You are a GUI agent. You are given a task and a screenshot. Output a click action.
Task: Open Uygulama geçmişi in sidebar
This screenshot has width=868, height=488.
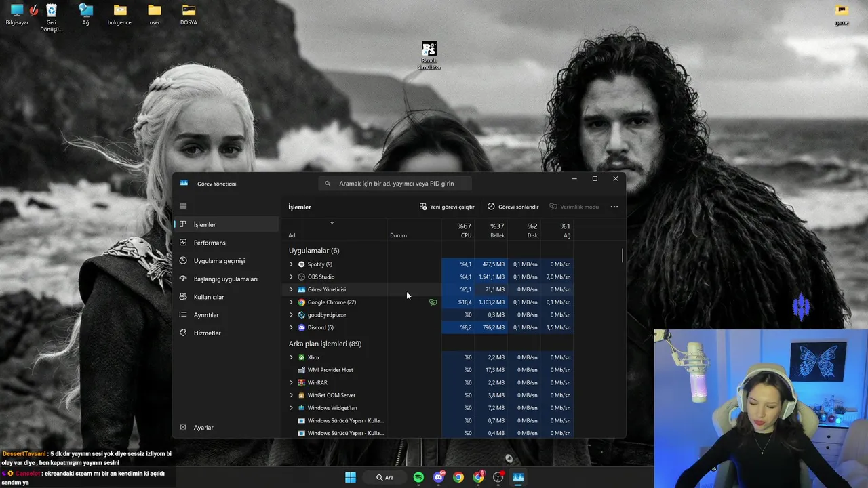(226, 260)
